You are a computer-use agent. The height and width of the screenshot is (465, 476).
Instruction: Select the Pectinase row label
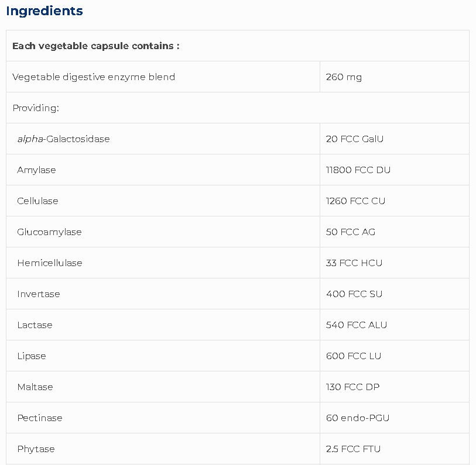[x=40, y=418]
